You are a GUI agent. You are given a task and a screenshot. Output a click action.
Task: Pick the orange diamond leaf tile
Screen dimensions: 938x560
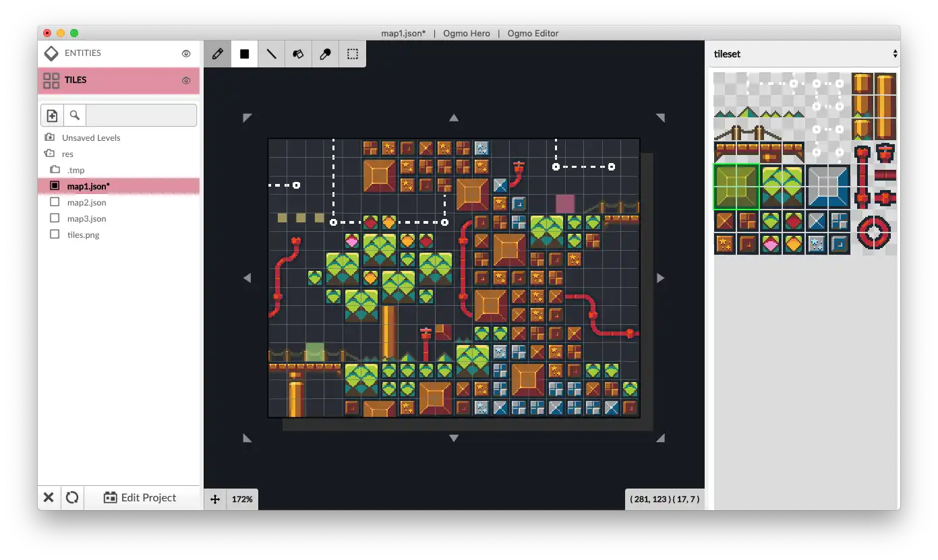click(794, 243)
